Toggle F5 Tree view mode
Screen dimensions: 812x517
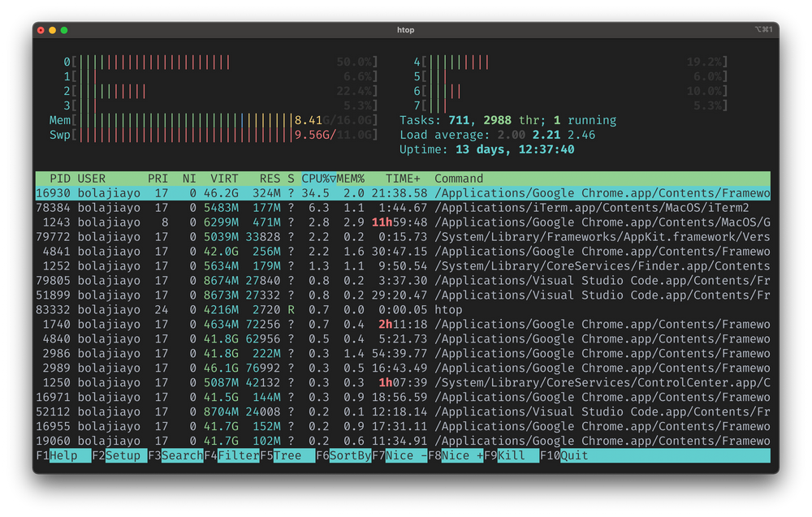[286, 455]
